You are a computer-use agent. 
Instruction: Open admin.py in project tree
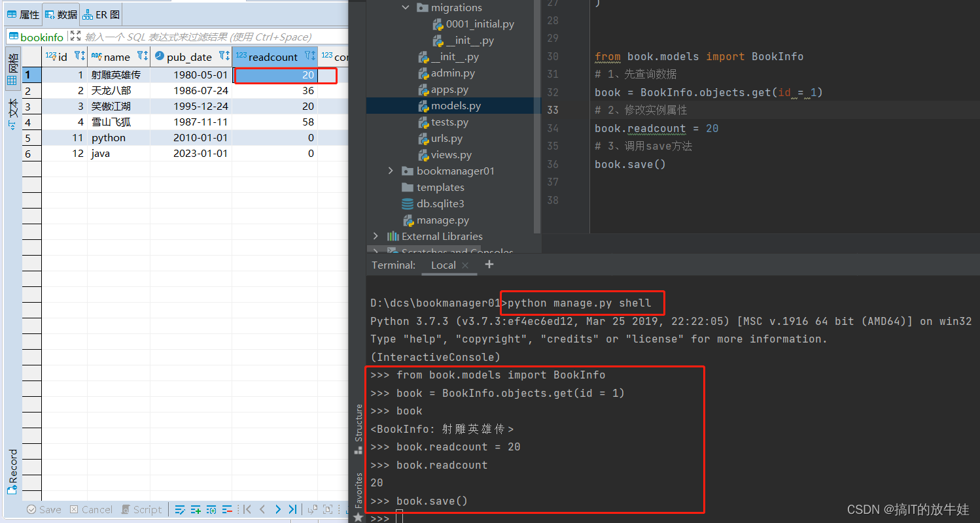(x=446, y=73)
